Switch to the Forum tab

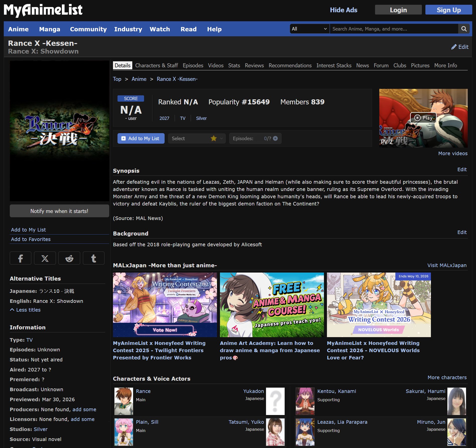click(x=381, y=65)
